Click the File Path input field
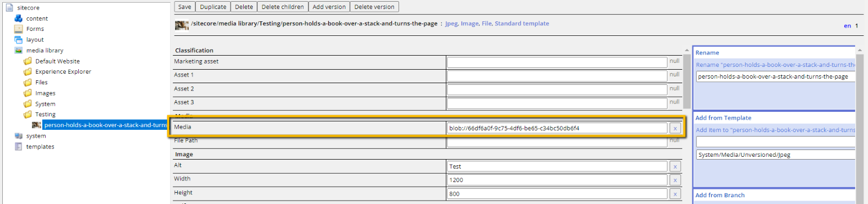The image size is (868, 204). pyautogui.click(x=557, y=142)
